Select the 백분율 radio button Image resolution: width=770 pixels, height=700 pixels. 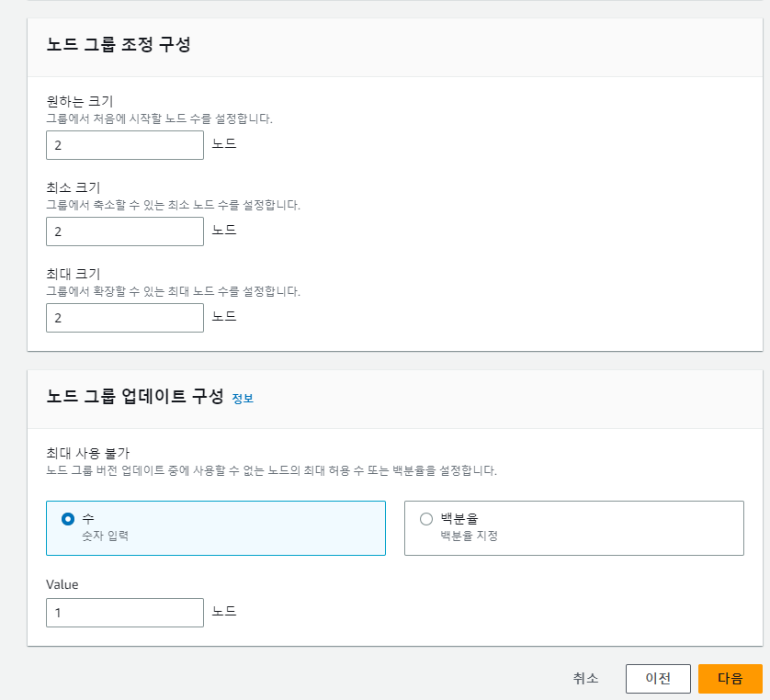coord(426,519)
